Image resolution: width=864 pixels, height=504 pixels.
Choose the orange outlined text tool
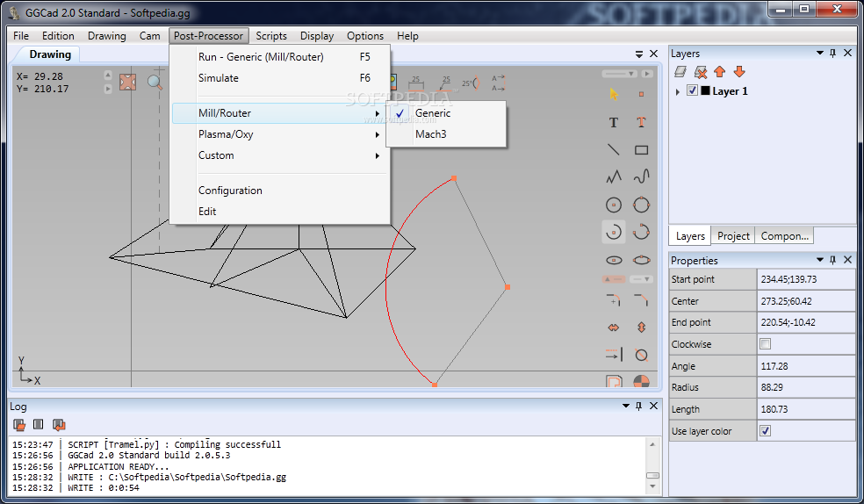coord(641,122)
